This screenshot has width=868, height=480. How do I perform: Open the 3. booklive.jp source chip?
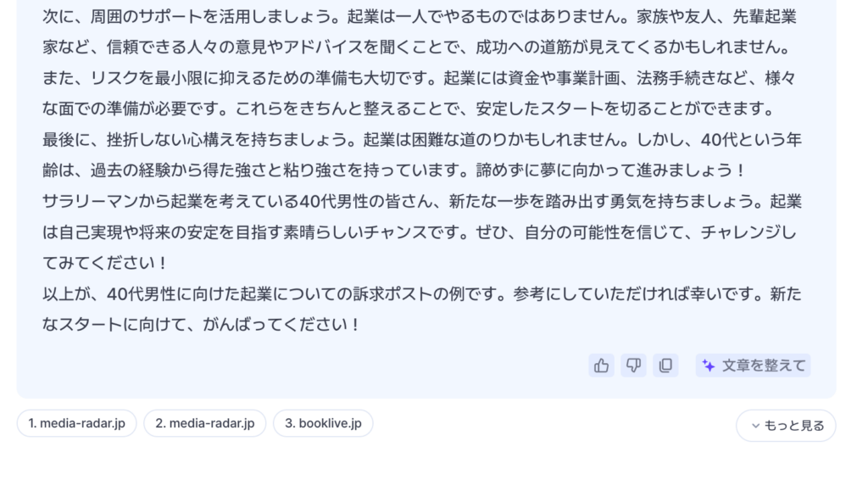click(323, 423)
